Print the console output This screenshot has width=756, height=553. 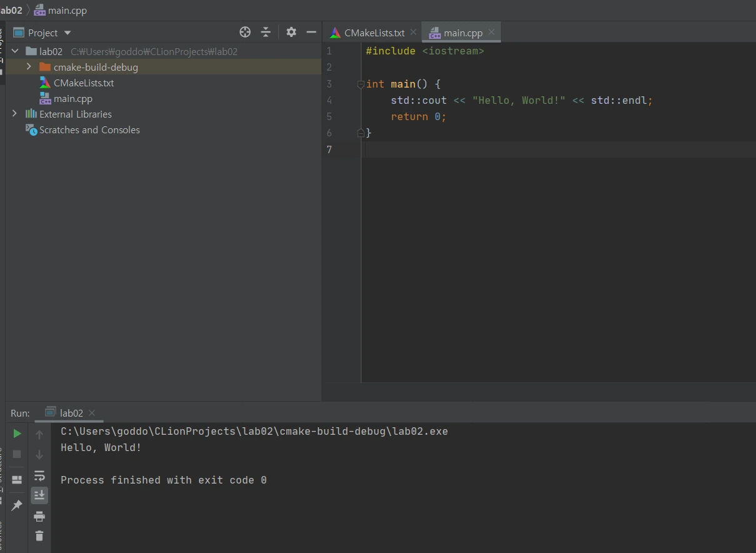(x=39, y=516)
